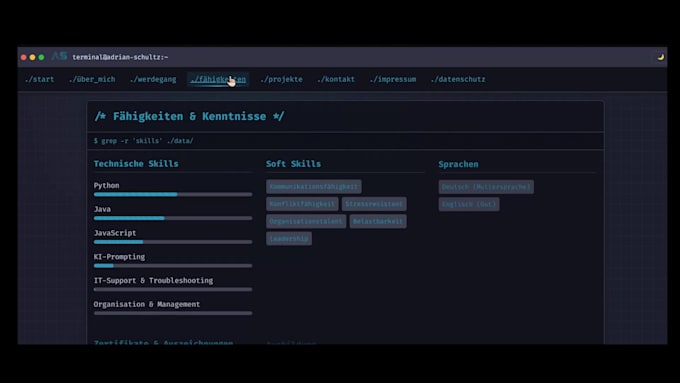Click the KI-Prompting progress bar

point(173,265)
